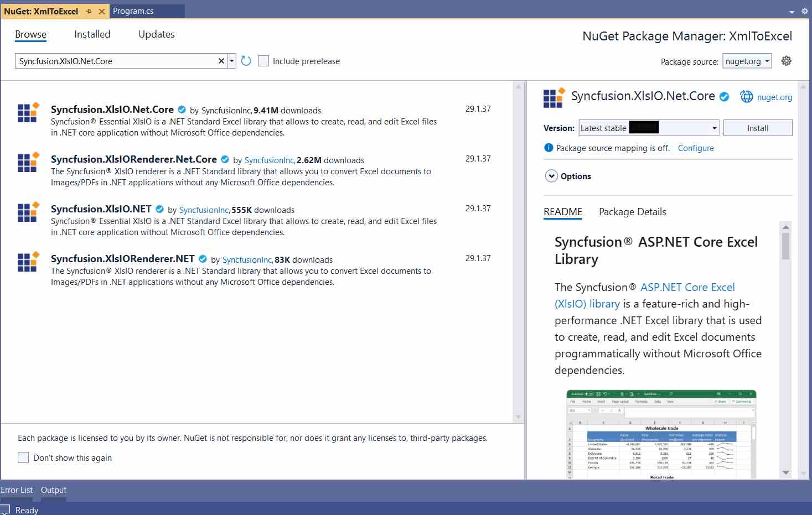Viewport: 812px width, 515px height.
Task: Clear the search box with X icon
Action: (x=221, y=61)
